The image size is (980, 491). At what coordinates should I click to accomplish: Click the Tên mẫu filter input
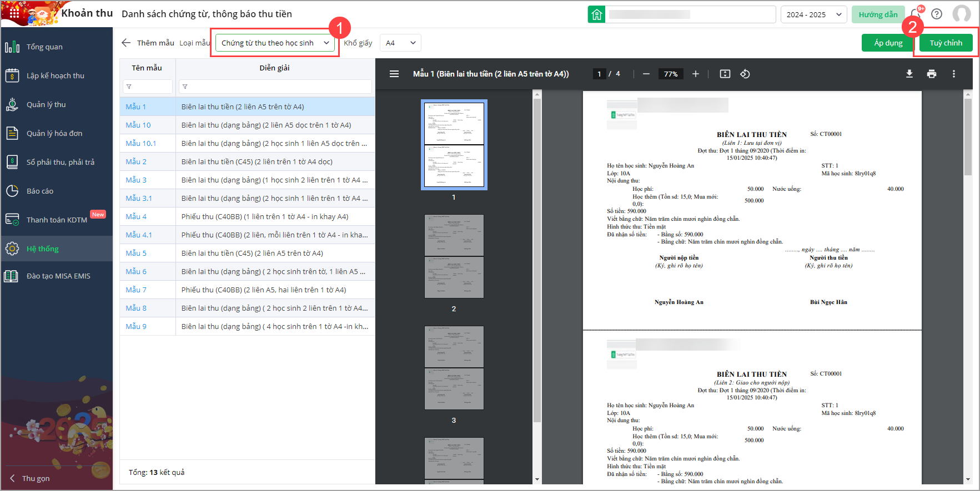(x=148, y=87)
